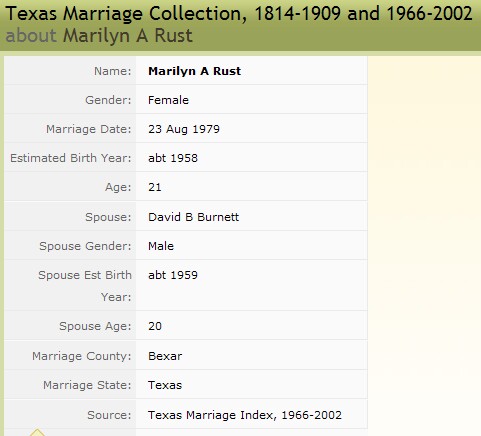
Task: Click the 'about Marilyn A Rust' subtitle
Action: point(99,36)
